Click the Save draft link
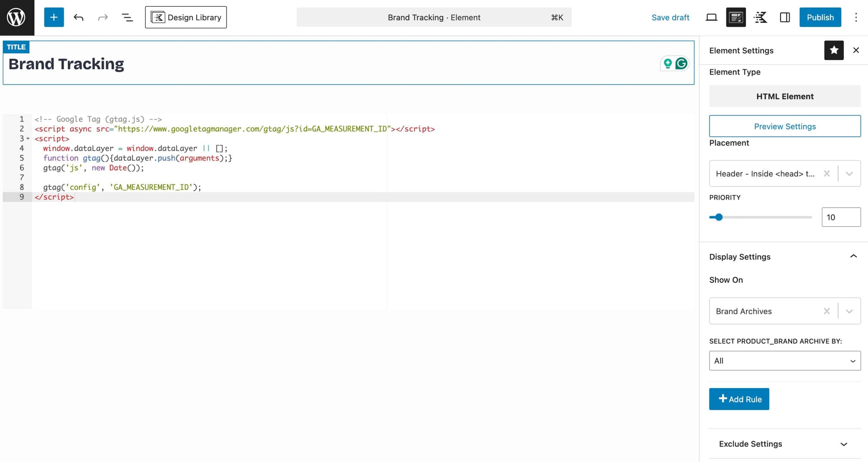The width and height of the screenshot is (868, 462). click(x=670, y=17)
